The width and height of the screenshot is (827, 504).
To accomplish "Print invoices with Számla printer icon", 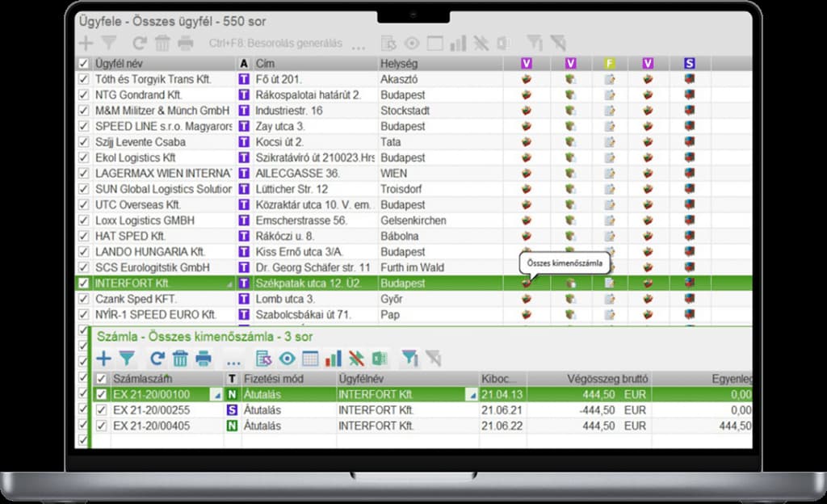I will click(203, 359).
